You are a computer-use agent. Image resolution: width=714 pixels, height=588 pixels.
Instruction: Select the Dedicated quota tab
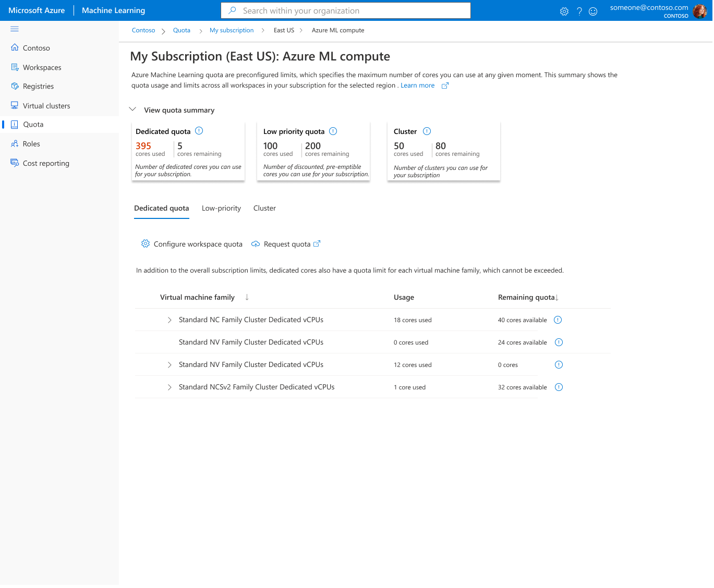162,208
